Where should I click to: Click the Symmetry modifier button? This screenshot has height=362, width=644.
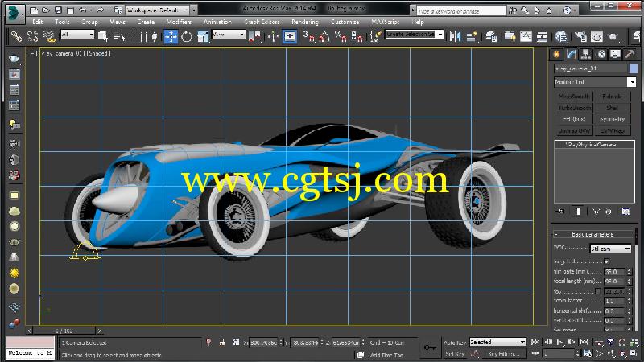point(613,119)
